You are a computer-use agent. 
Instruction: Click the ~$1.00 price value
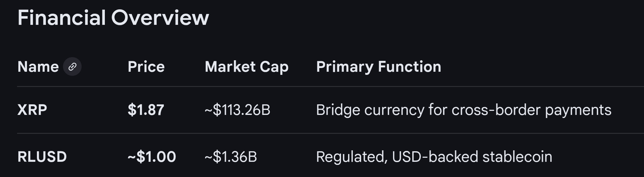pos(152,157)
